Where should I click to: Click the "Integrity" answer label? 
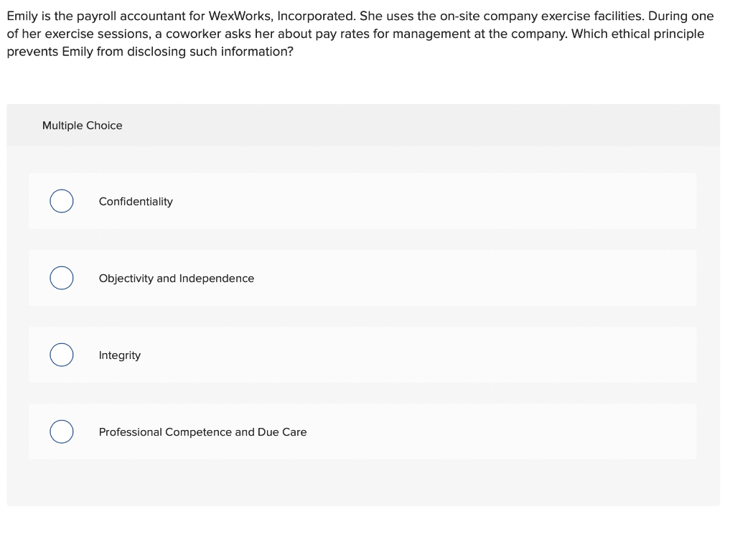(120, 355)
